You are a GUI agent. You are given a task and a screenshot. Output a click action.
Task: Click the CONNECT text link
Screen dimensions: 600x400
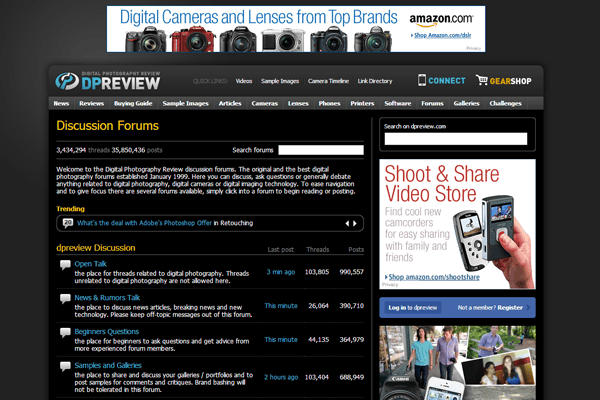tap(447, 81)
